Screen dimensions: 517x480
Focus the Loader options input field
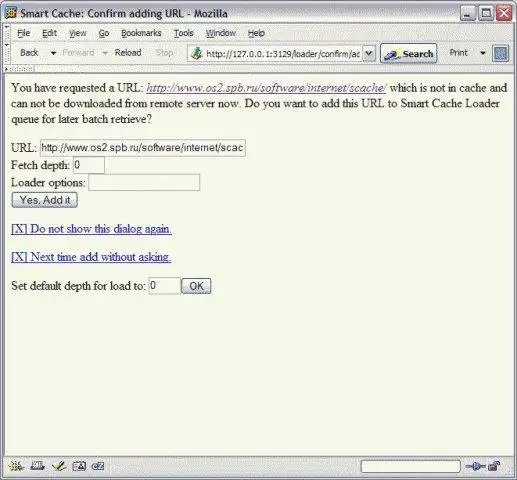144,182
